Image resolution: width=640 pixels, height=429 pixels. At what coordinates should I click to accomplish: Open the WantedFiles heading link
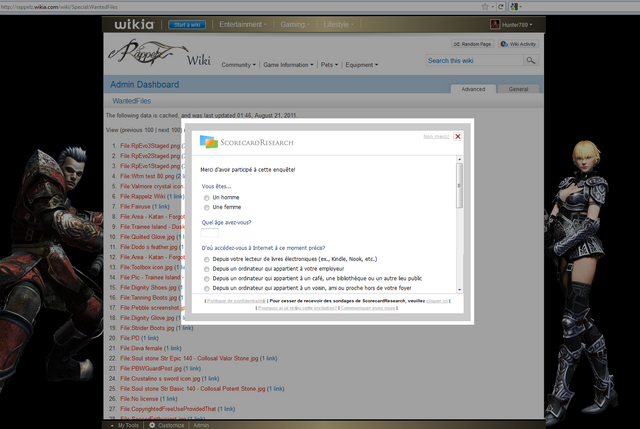[x=131, y=101]
